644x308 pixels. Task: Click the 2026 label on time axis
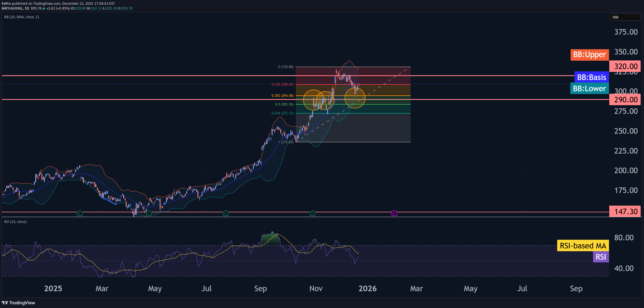(x=368, y=288)
